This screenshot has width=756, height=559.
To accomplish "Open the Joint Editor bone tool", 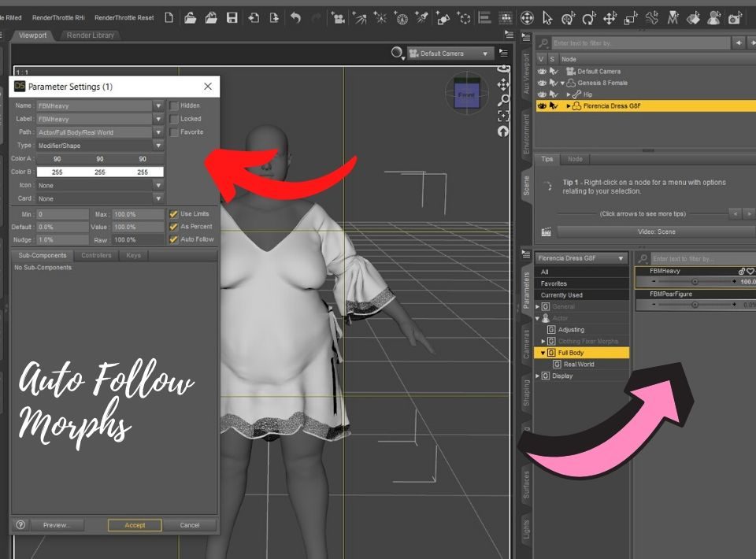I will (650, 16).
